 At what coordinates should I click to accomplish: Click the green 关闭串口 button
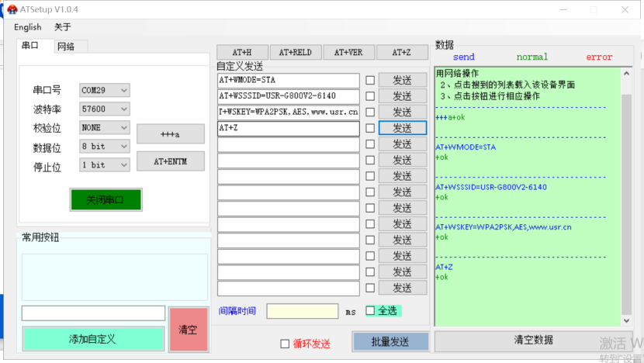(102, 199)
